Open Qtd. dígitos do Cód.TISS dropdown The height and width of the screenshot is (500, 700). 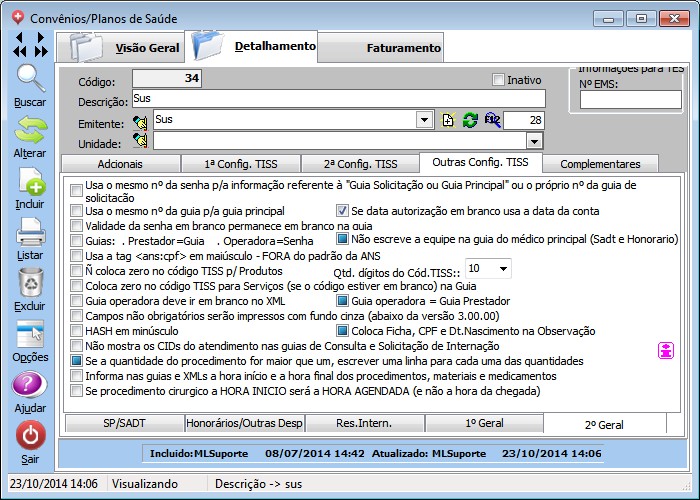pyautogui.click(x=501, y=268)
